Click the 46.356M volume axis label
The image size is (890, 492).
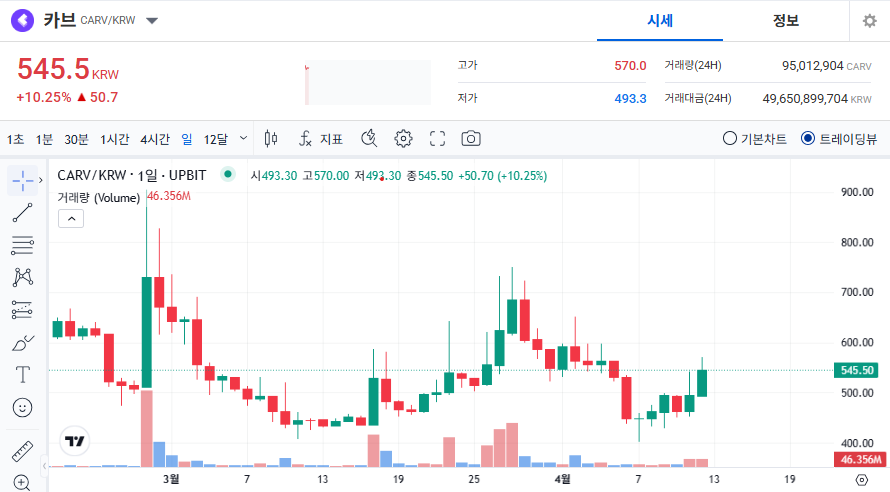coord(860,459)
